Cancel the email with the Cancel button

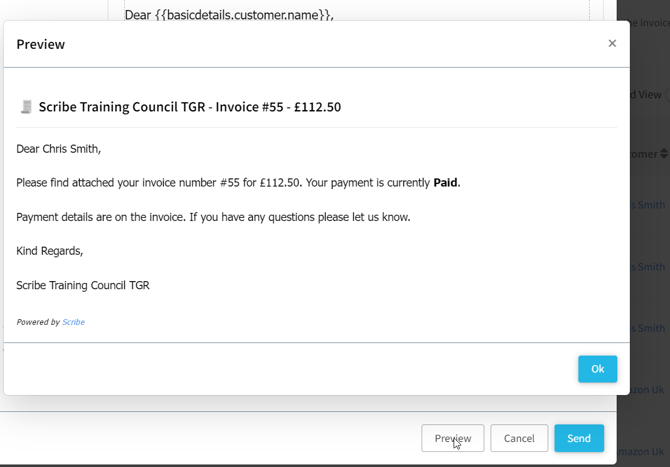tap(519, 438)
